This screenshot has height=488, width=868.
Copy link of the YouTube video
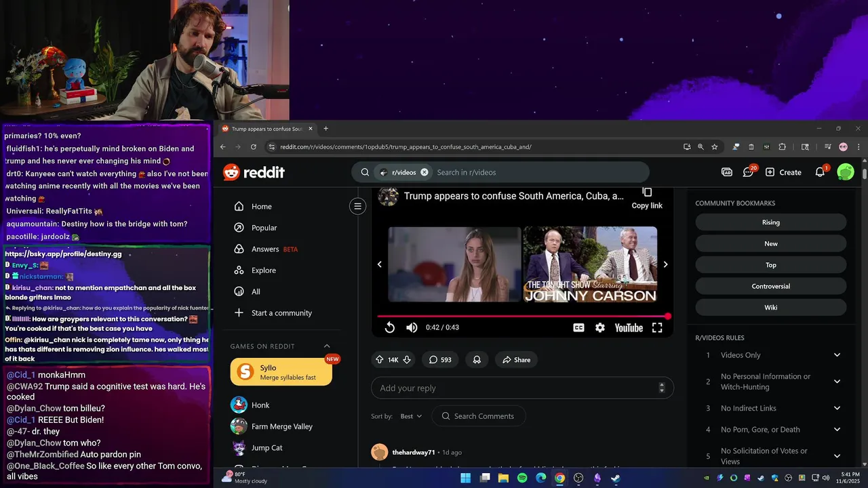pyautogui.click(x=647, y=199)
